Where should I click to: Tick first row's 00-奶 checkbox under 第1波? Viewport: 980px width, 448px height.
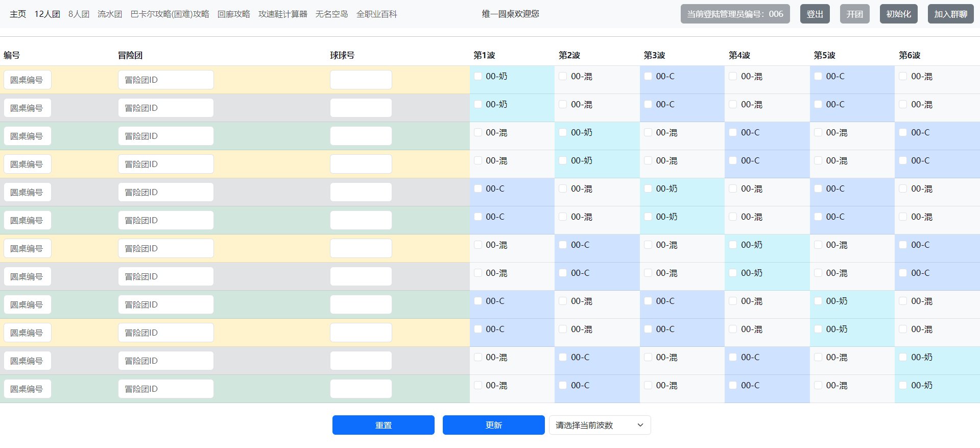[x=478, y=76]
